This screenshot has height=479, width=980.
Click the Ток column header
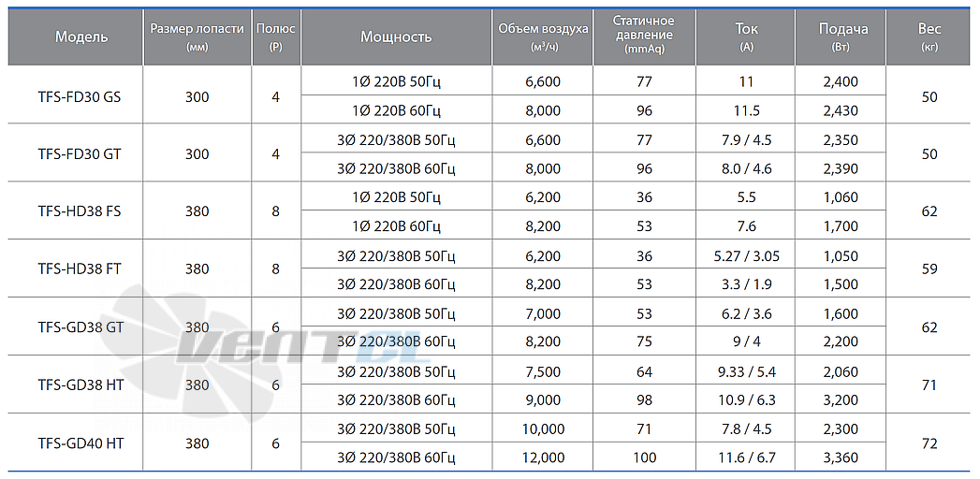[746, 36]
